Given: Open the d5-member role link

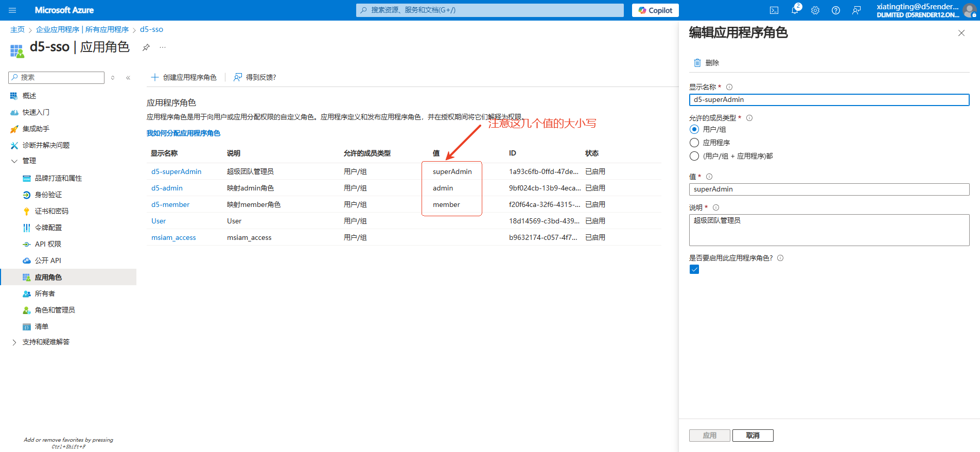Looking at the screenshot, I should [x=170, y=204].
